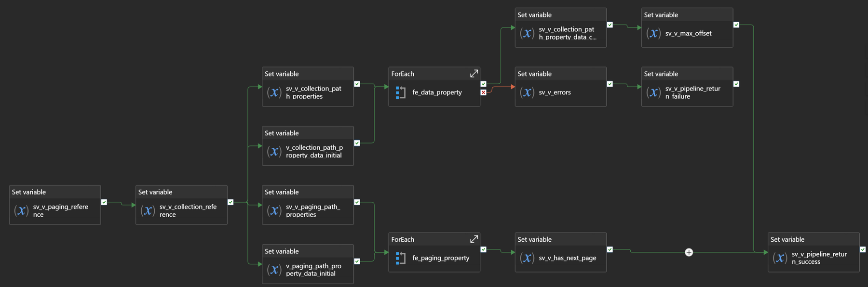Click success checkbox of sv_v_has_next_page
868x287 pixels.
pos(610,249)
